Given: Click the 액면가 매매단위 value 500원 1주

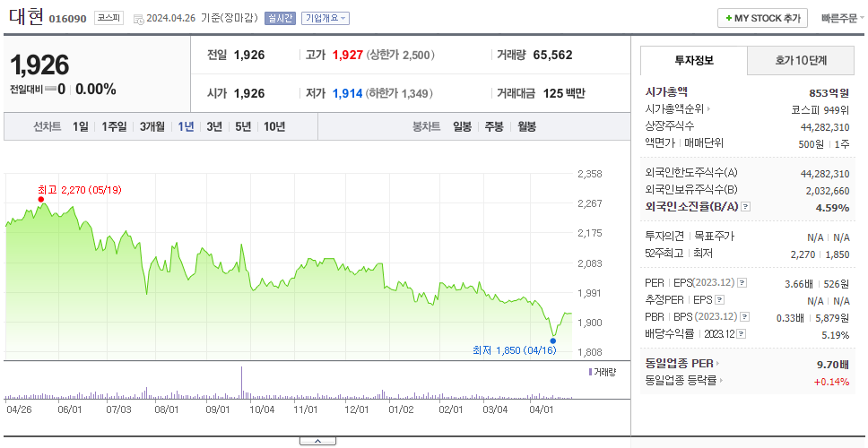Looking at the screenshot, I should tap(826, 143).
